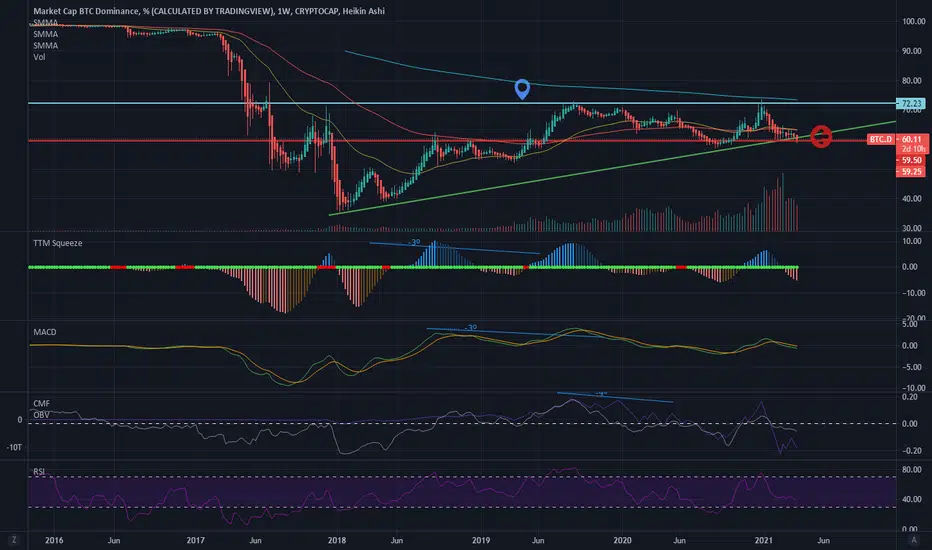The height and width of the screenshot is (550, 932).
Task: Click the MACD indicator label
Action: point(45,332)
